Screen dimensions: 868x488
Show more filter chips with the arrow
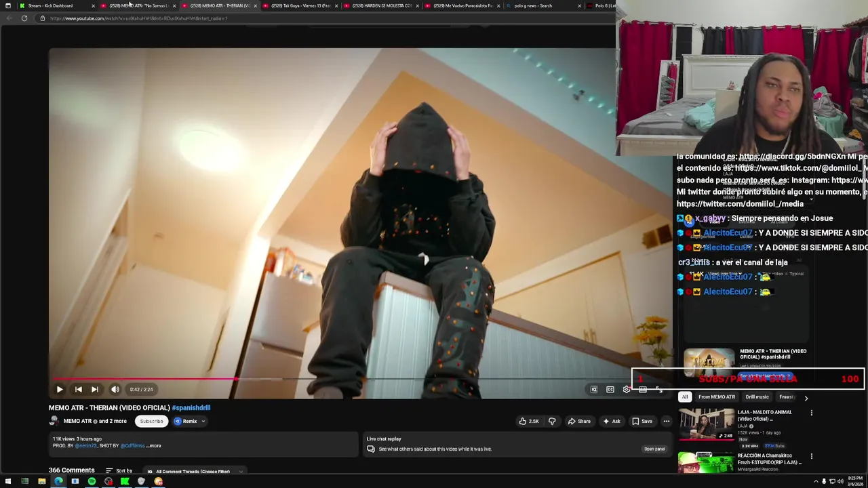pyautogui.click(x=806, y=398)
